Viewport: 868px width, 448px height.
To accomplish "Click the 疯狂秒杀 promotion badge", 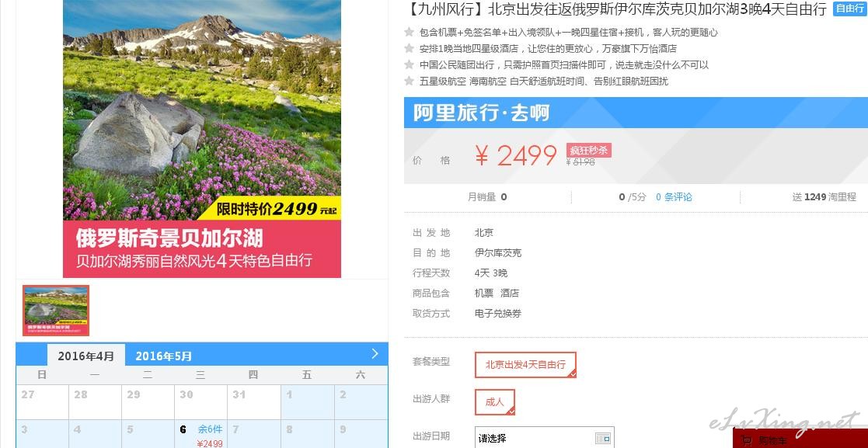I will (x=588, y=151).
